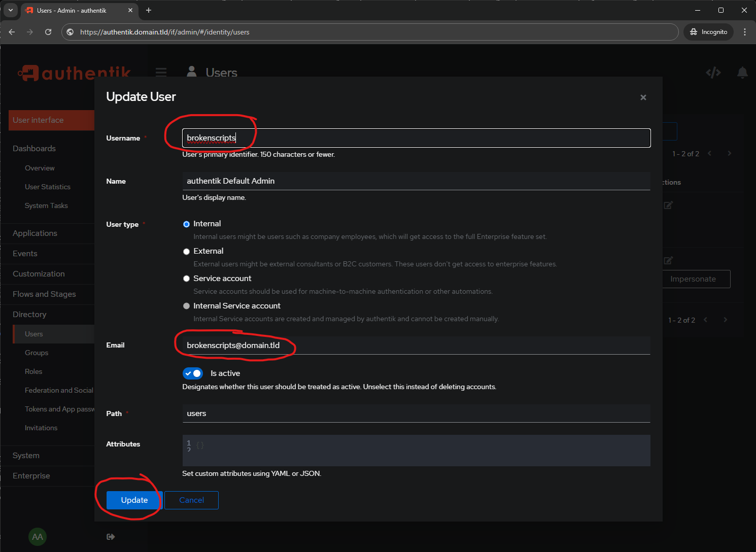
Task: Click the Incognito indicator
Action: [708, 32]
